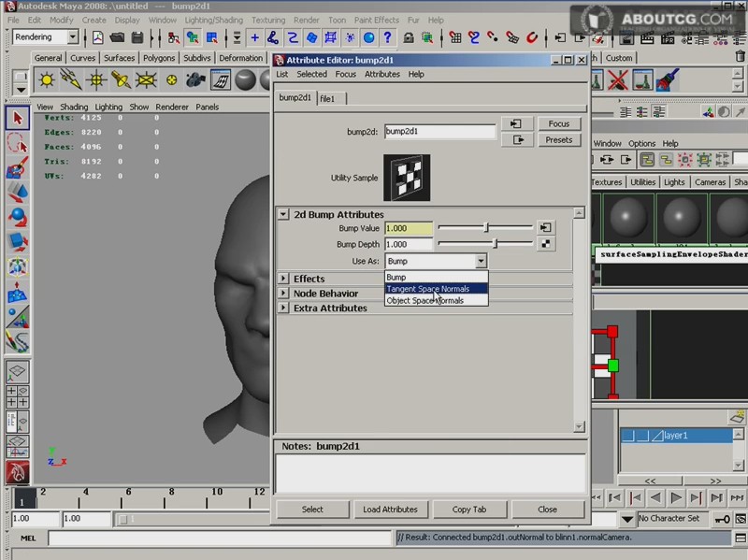Click the Maya logo icon in toolbox
Image resolution: width=748 pixels, height=560 pixels.
click(18, 472)
